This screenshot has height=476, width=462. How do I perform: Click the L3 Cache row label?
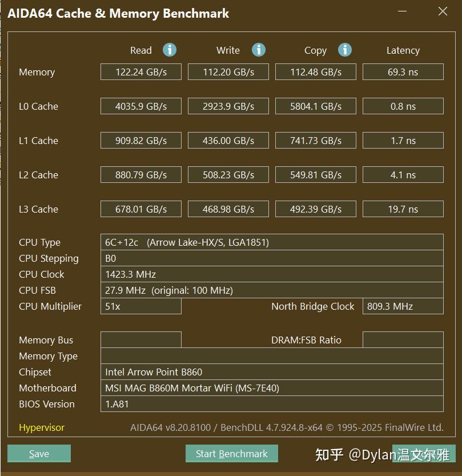[x=38, y=209]
